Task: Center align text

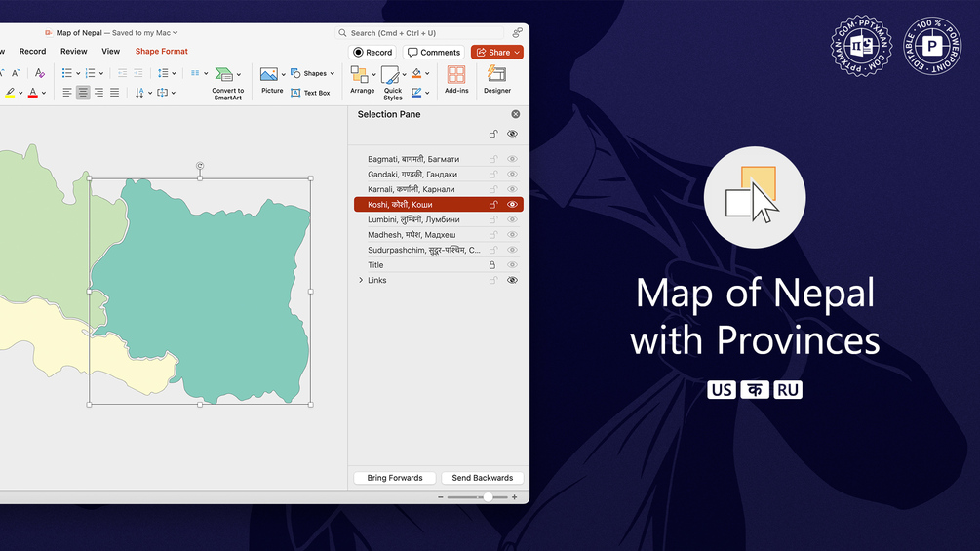Action: tap(83, 93)
